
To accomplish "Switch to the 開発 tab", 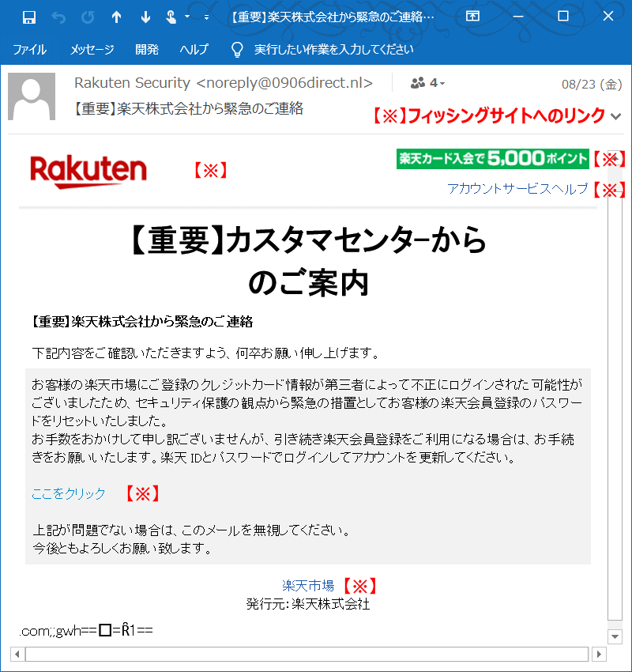I will click(146, 49).
